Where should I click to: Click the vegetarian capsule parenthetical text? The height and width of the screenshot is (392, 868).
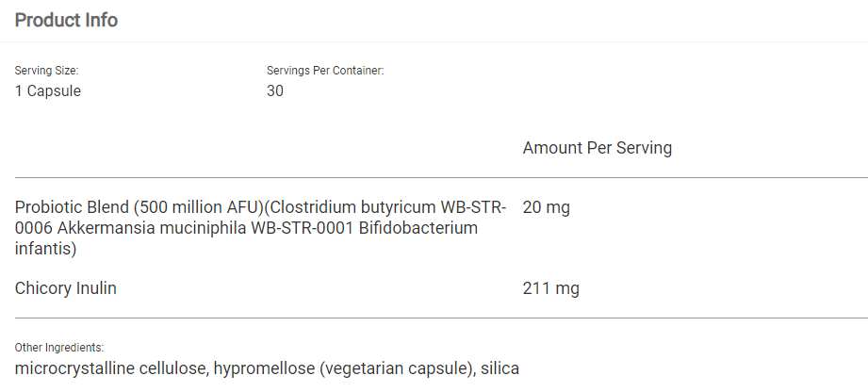(x=395, y=368)
